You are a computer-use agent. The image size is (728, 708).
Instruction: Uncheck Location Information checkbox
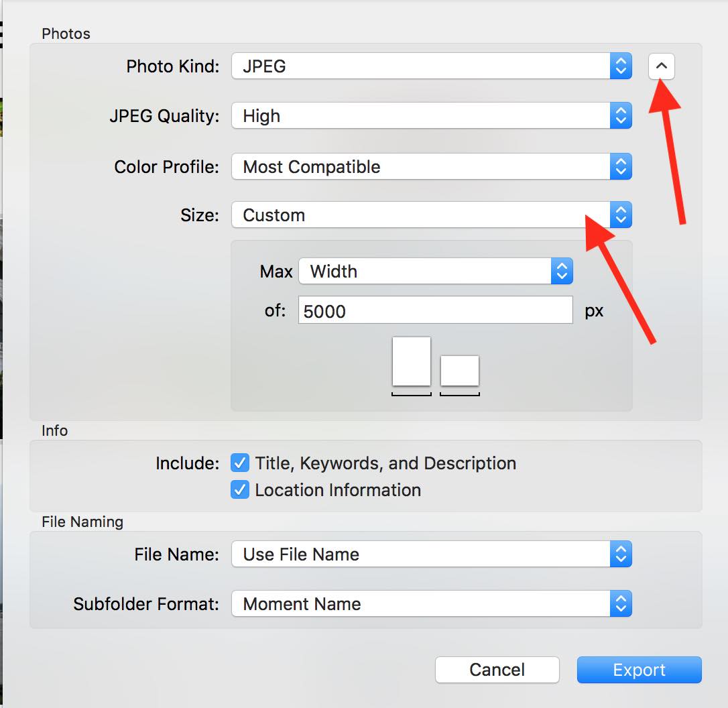click(240, 490)
